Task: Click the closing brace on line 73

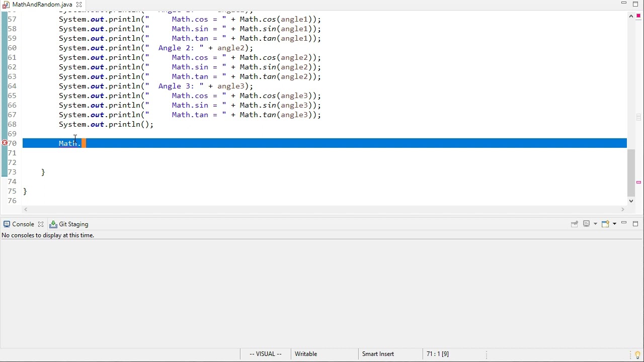Action: pyautogui.click(x=43, y=172)
